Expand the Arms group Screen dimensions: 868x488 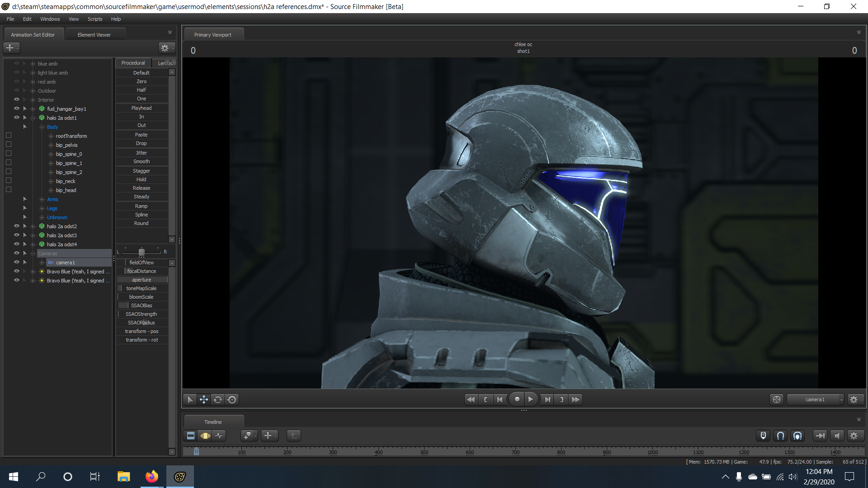click(42, 199)
